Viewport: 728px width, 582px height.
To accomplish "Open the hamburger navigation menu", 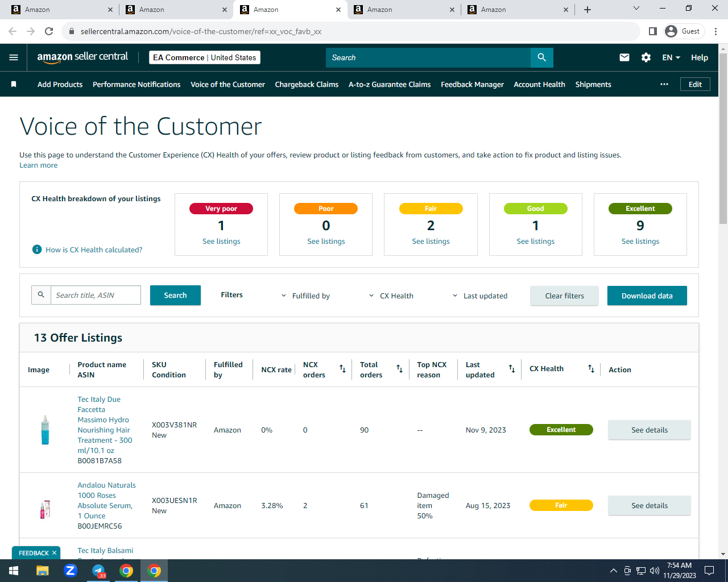I will point(14,57).
